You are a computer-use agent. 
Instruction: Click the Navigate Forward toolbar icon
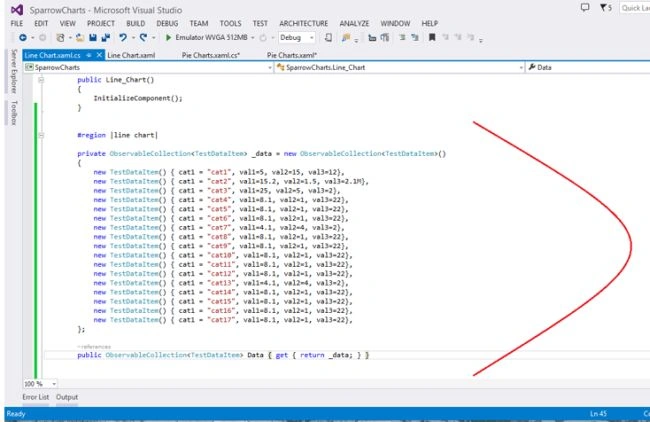point(42,38)
